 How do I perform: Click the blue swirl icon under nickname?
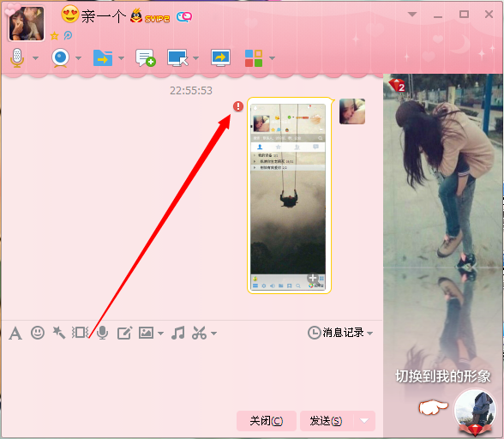pos(68,35)
